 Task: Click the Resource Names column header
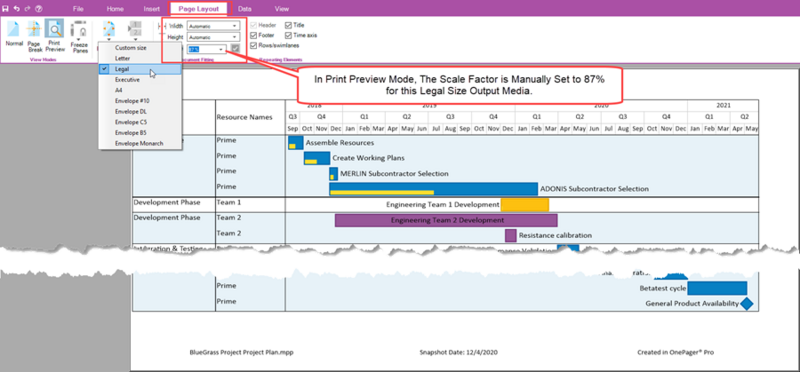(x=243, y=117)
